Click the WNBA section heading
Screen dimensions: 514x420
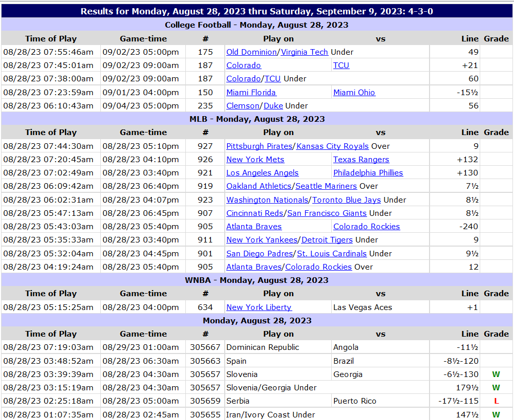pyautogui.click(x=256, y=280)
